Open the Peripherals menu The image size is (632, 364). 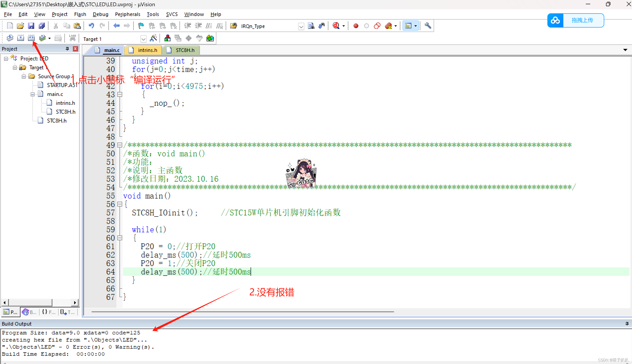(x=128, y=14)
